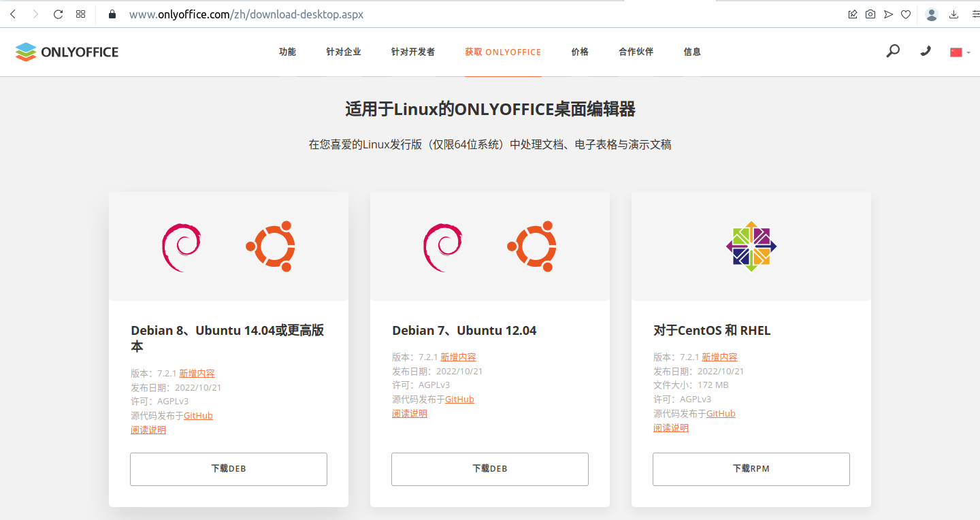Click the page title 适用于Linux的ONLYOFFICE桌面编辑器
The image size is (980, 520).
[x=490, y=109]
